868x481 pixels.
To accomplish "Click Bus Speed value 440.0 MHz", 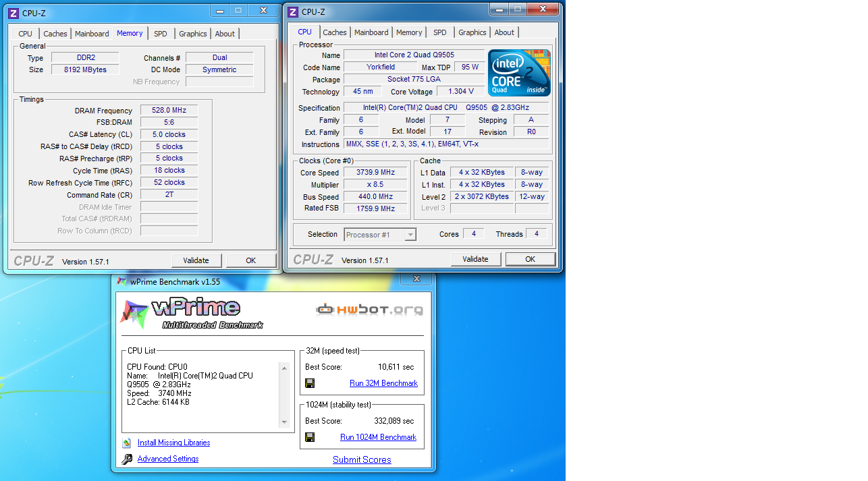I will [x=375, y=197].
